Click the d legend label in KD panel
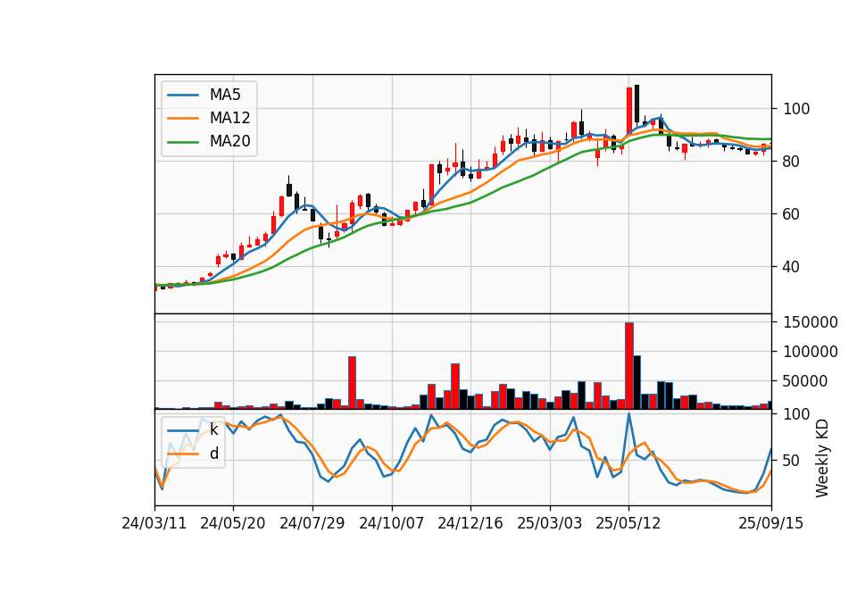 pos(214,454)
